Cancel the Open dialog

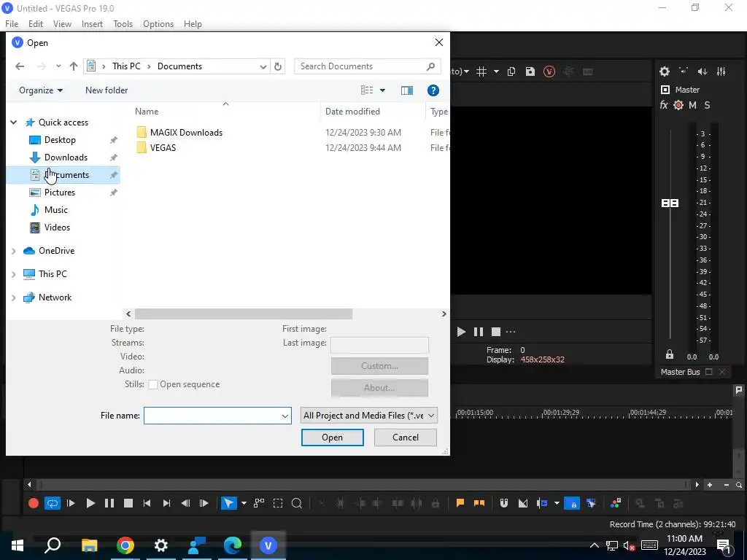[406, 437]
